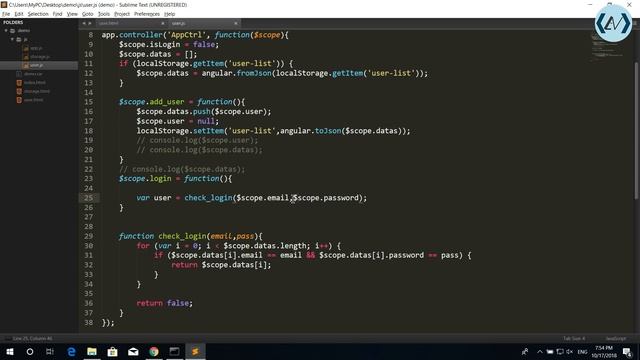Show hidden system tray icons

coord(540,351)
